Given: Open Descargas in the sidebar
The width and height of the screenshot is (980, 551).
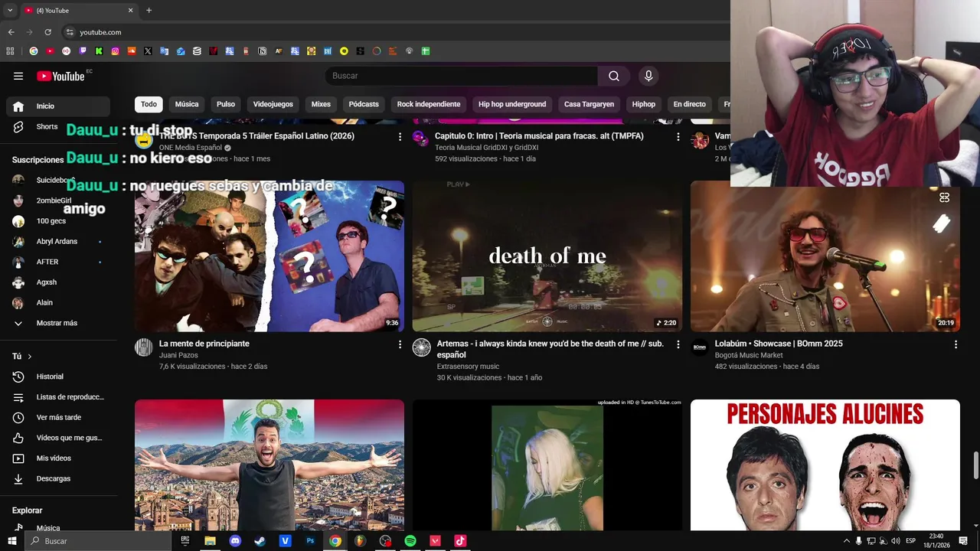Looking at the screenshot, I should pyautogui.click(x=58, y=478).
